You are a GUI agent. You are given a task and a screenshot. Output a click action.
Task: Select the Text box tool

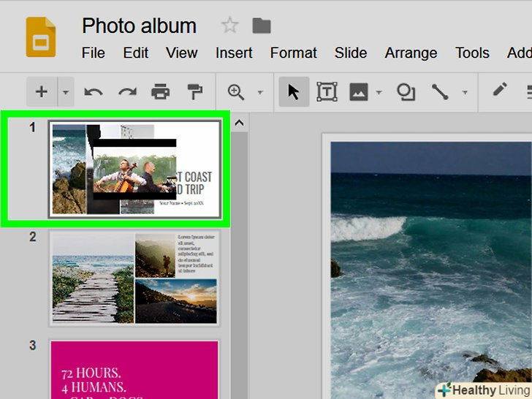click(x=327, y=92)
